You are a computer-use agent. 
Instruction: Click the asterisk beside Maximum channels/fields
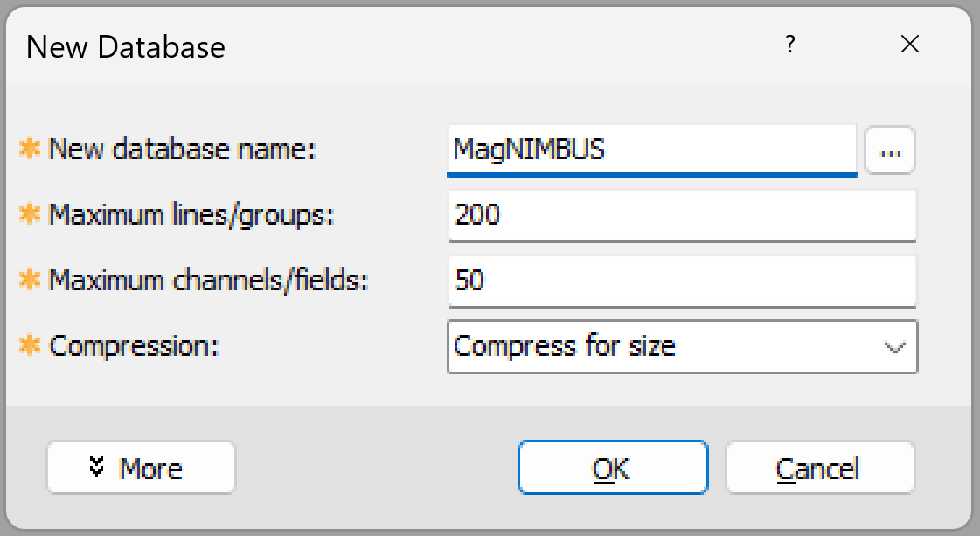[x=29, y=281]
